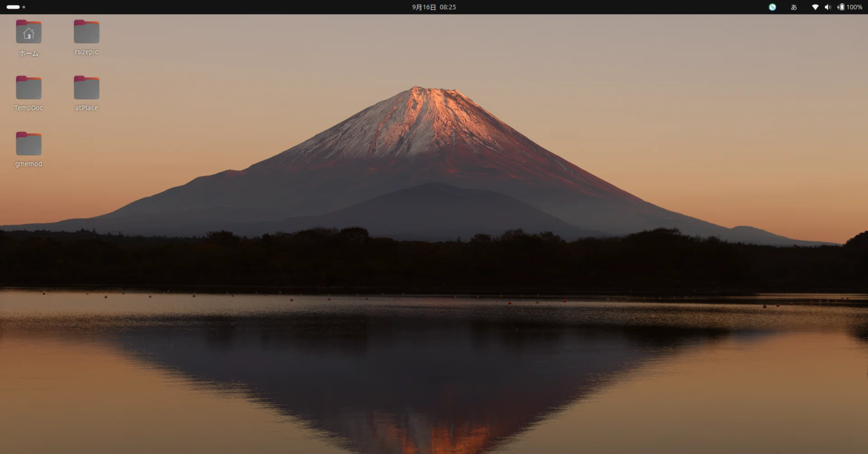Select the atPlace folder icon
Image resolution: width=868 pixels, height=454 pixels.
click(86, 88)
